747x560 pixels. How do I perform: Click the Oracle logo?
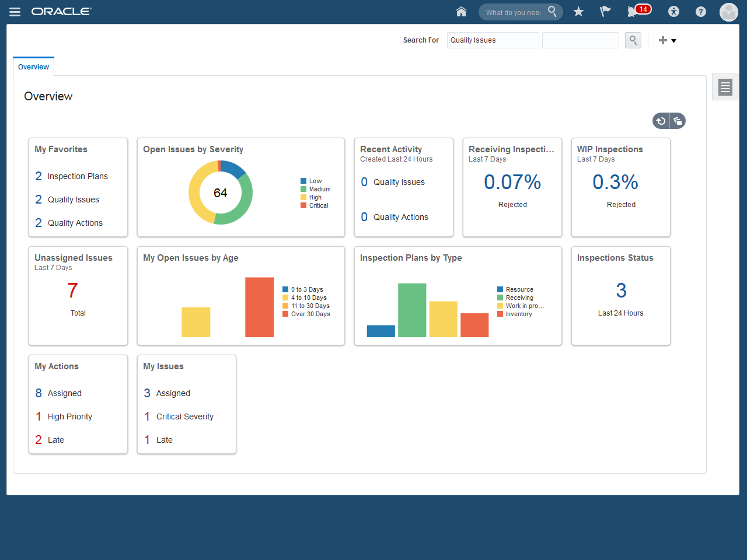click(x=61, y=12)
